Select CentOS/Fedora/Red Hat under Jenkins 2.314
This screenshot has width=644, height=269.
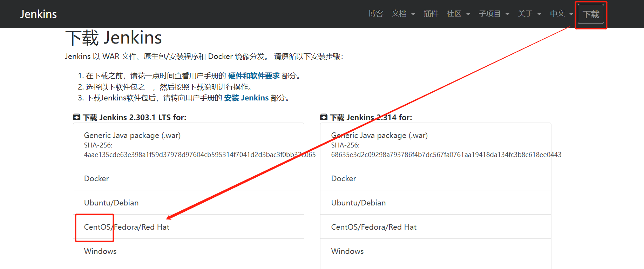click(436, 227)
